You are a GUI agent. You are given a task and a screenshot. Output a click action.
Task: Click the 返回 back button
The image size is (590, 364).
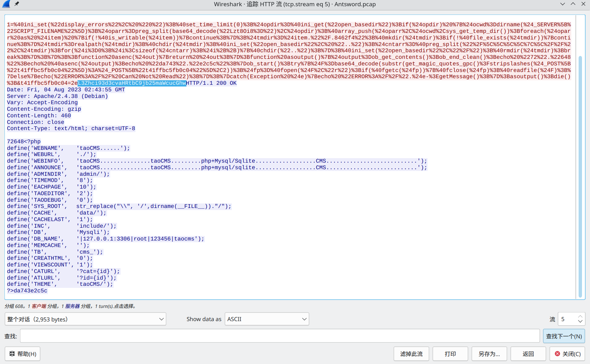528,354
